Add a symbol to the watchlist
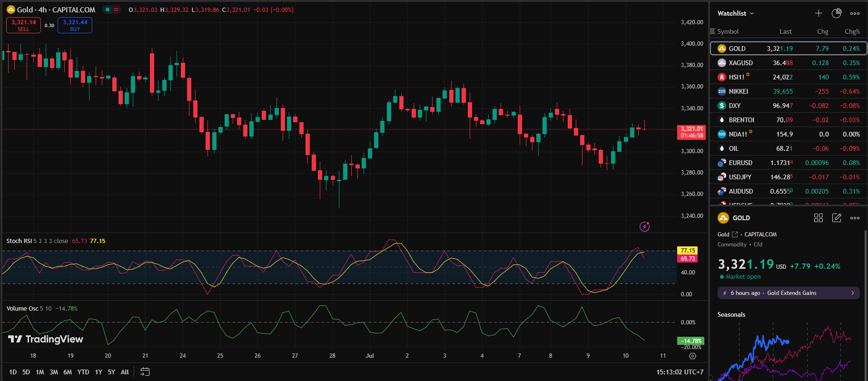 [819, 13]
